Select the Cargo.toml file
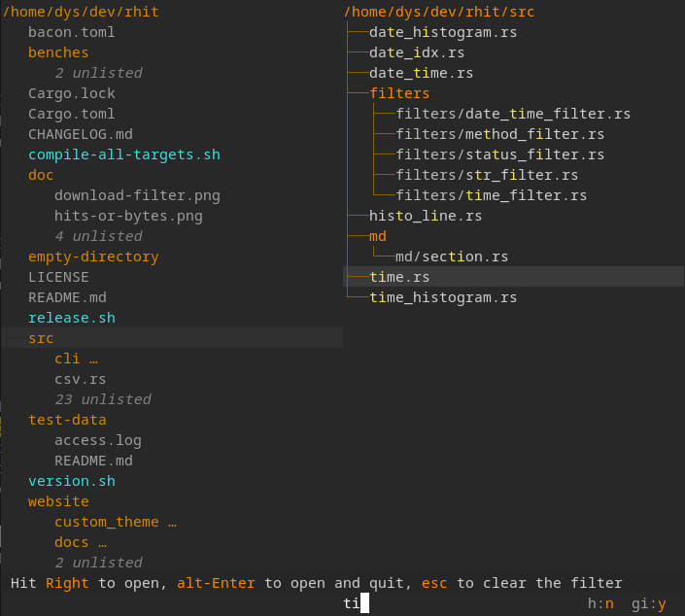The height and width of the screenshot is (616, 685). pos(72,114)
